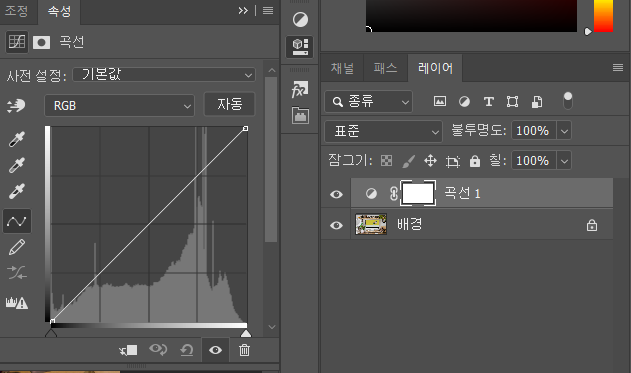Click the curve's top-right white point
The image size is (631, 373).
click(x=245, y=128)
